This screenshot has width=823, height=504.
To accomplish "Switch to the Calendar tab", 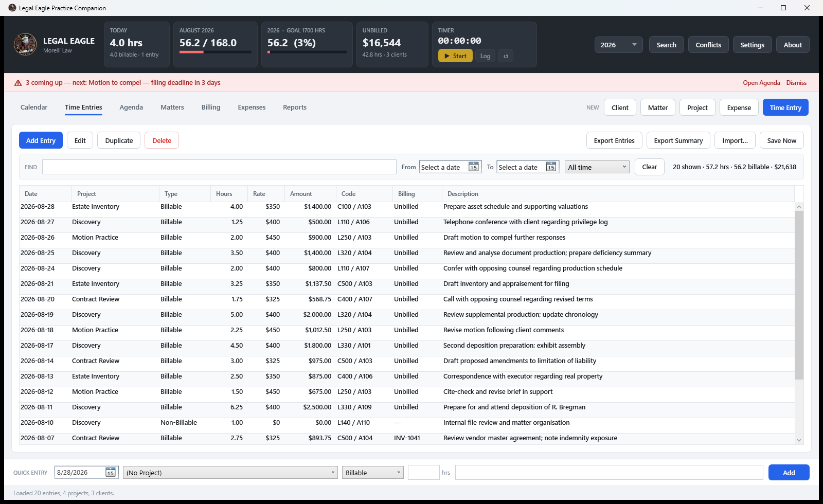I will 34,107.
